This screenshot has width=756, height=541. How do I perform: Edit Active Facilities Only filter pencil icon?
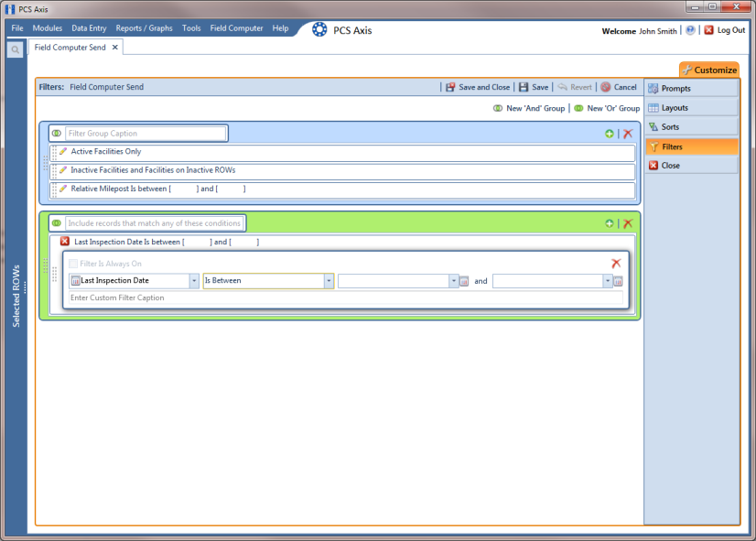(63, 151)
